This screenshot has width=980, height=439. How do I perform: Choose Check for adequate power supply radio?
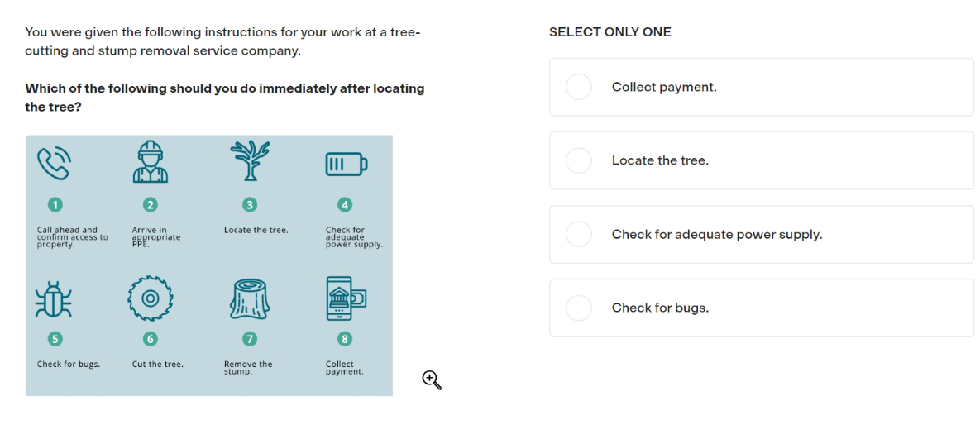(579, 234)
